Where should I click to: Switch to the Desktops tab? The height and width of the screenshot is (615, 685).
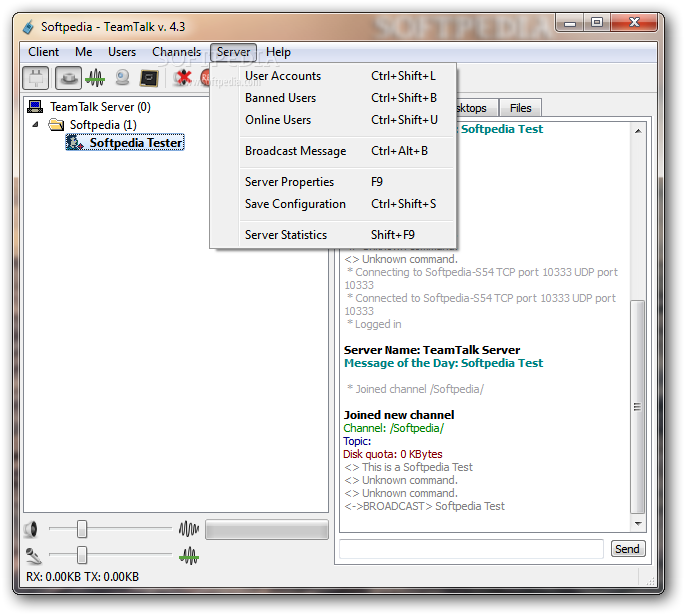(x=476, y=108)
